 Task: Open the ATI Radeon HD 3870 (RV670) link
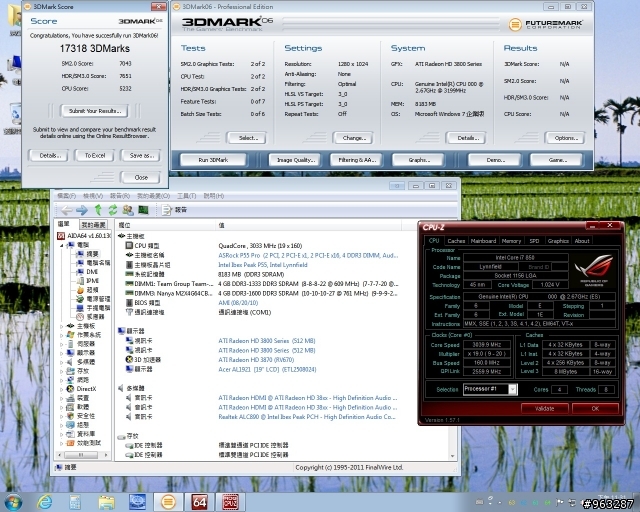[x=256, y=360]
